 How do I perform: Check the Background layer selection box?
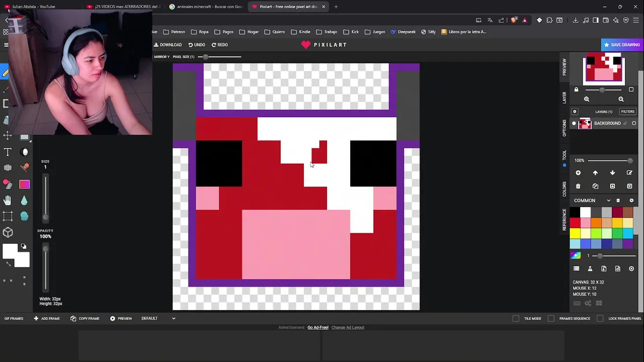634,123
